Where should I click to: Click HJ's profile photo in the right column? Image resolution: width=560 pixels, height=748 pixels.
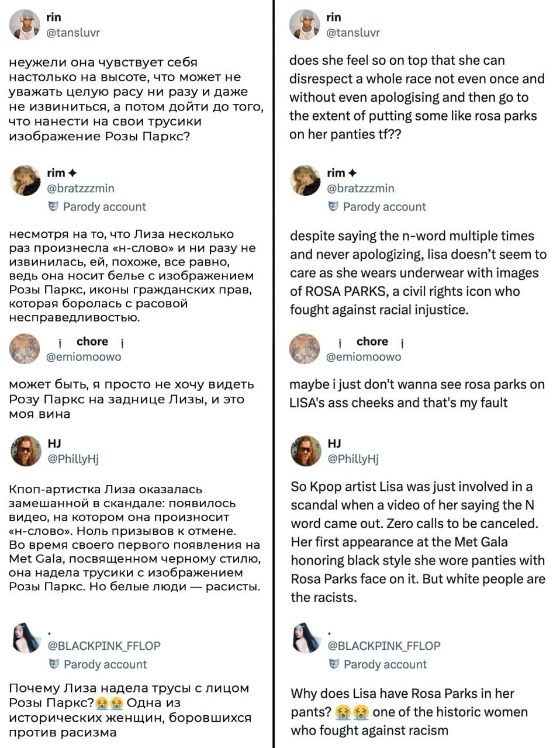[x=306, y=451]
